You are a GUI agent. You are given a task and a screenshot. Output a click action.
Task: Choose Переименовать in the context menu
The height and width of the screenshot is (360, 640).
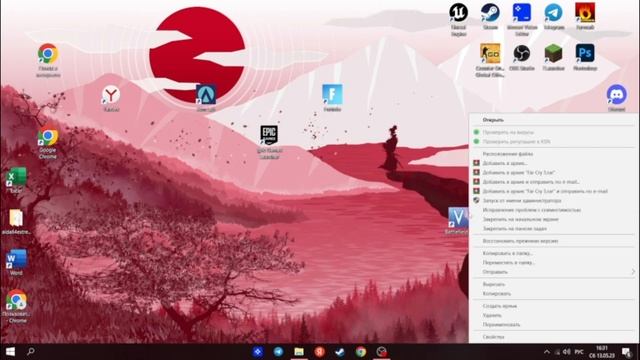(552, 324)
